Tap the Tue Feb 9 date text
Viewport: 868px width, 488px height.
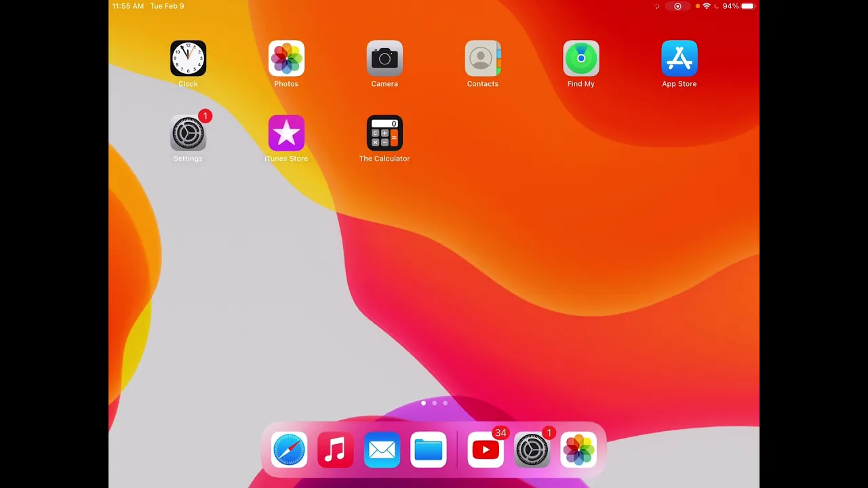pyautogui.click(x=167, y=6)
